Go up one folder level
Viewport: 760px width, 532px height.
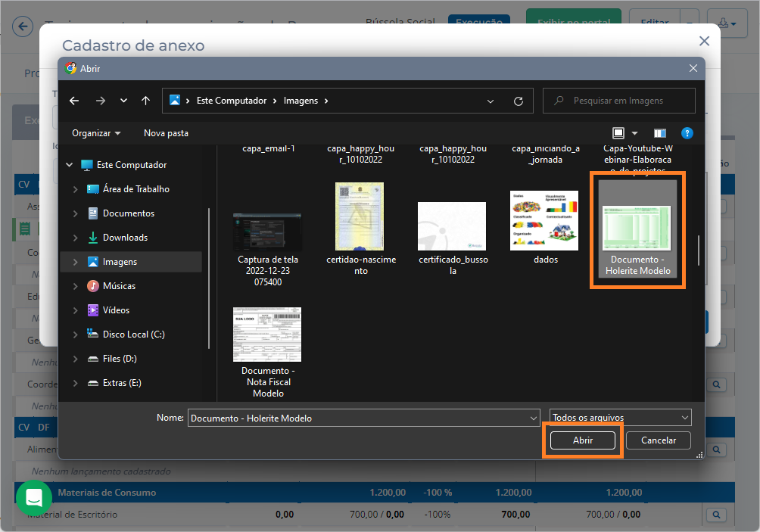point(145,101)
